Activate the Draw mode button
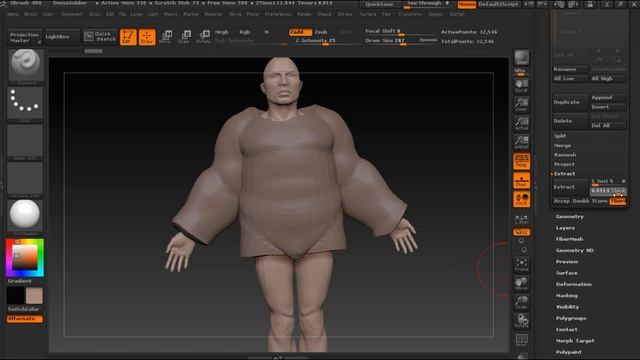This screenshot has width=640, height=360. click(x=147, y=37)
